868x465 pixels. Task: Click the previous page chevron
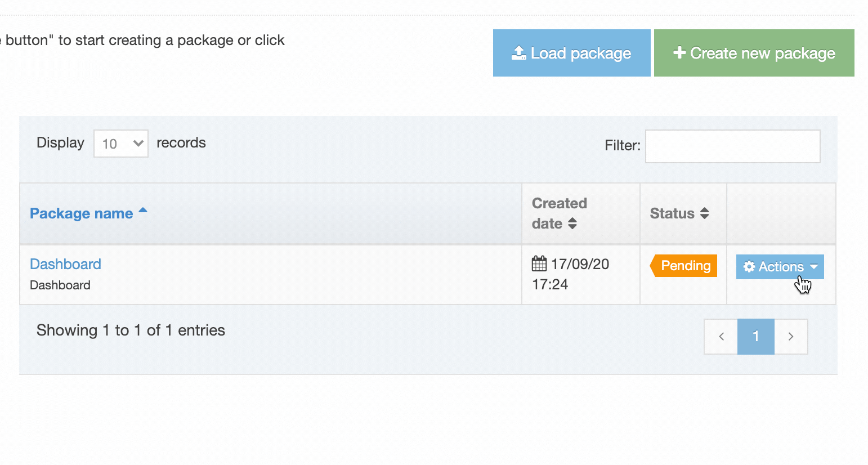(x=721, y=336)
